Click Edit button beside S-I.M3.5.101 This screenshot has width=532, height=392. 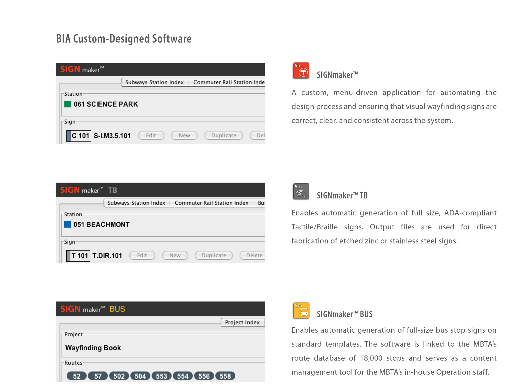(151, 135)
